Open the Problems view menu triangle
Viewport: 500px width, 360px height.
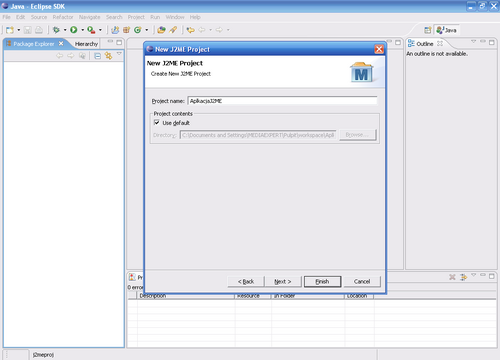click(473, 275)
